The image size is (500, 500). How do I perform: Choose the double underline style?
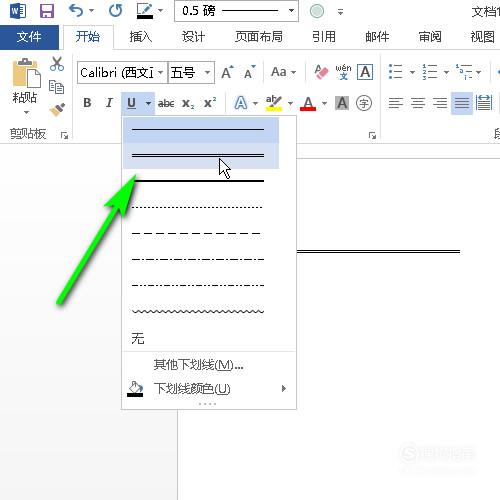pyautogui.click(x=201, y=155)
